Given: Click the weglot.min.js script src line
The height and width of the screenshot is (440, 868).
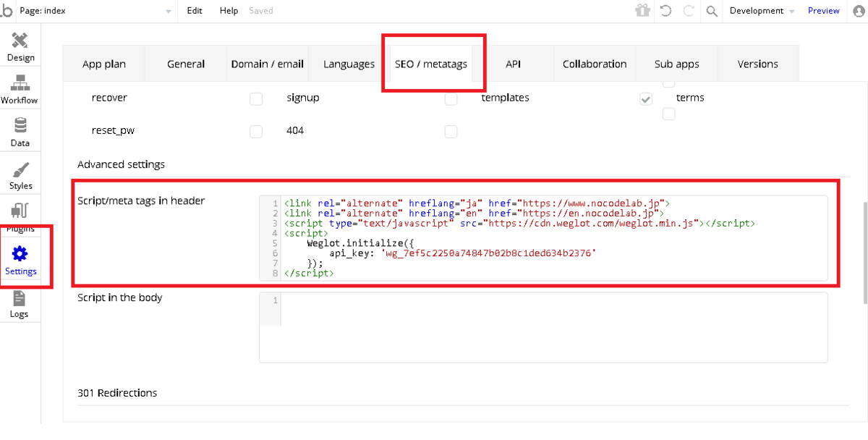Looking at the screenshot, I should (519, 224).
